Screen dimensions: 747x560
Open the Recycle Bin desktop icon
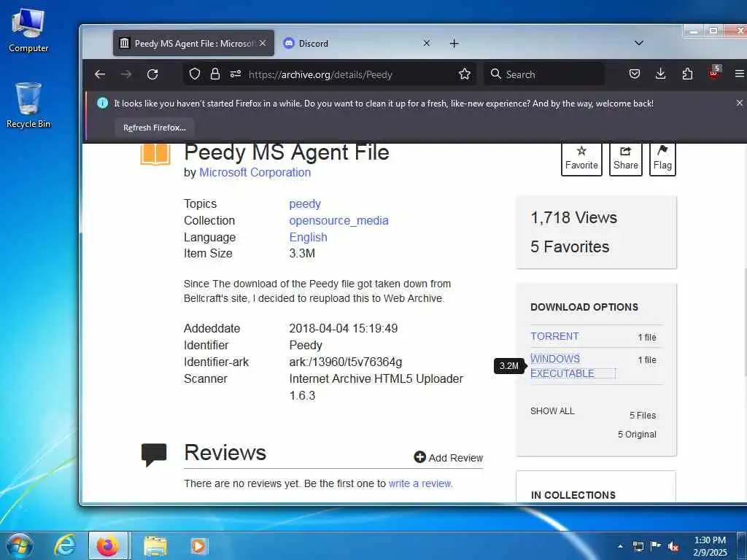[x=28, y=105]
